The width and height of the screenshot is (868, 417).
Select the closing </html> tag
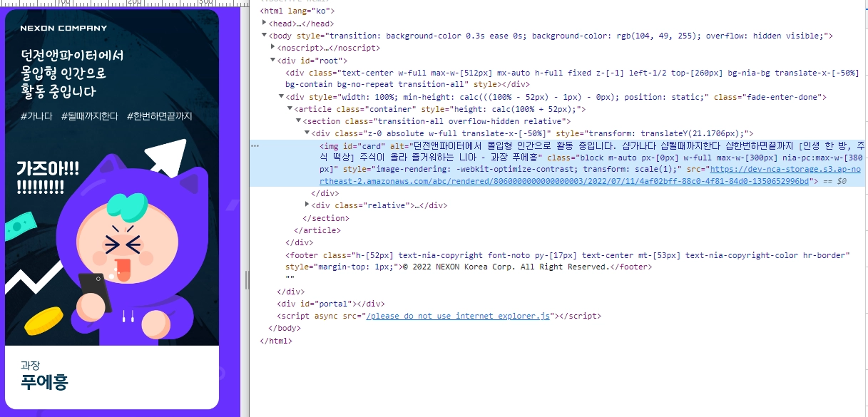click(x=276, y=341)
